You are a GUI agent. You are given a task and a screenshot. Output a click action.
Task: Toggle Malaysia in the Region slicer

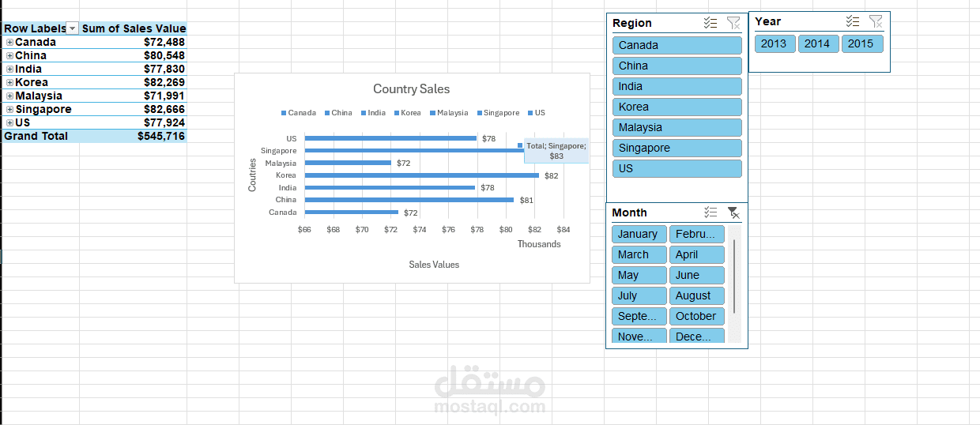pyautogui.click(x=677, y=127)
